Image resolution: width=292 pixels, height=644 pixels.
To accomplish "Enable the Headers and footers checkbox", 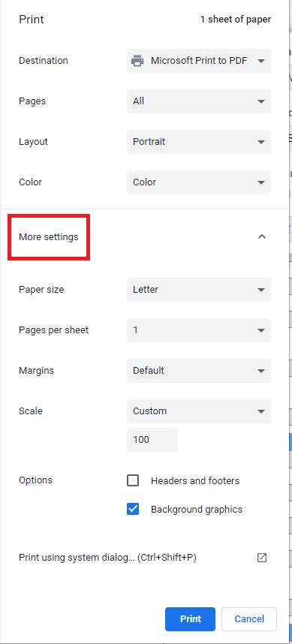I will 133,480.
